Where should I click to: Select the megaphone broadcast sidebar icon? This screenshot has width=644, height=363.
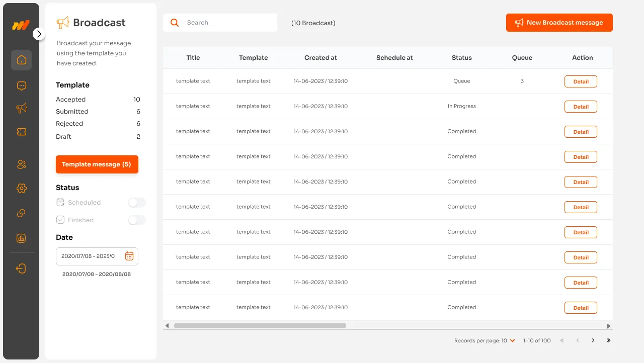[x=21, y=108]
